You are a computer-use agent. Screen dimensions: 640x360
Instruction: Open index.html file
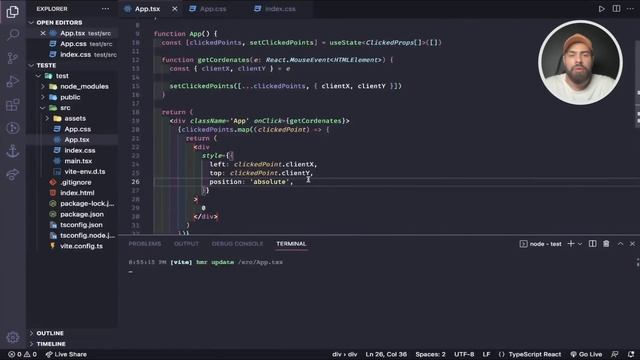point(77,193)
